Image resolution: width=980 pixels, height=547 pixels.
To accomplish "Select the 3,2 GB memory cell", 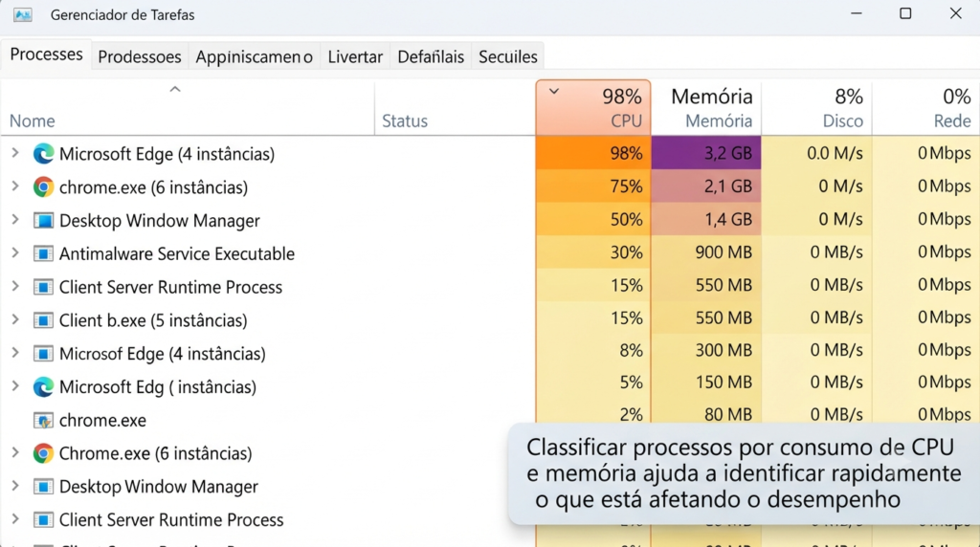I will 706,153.
